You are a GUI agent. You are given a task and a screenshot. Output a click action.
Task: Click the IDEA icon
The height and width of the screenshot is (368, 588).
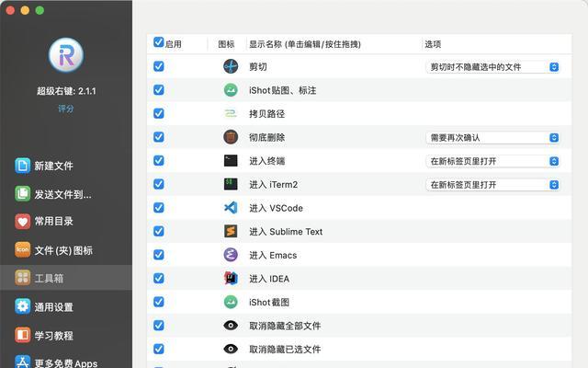[231, 278]
